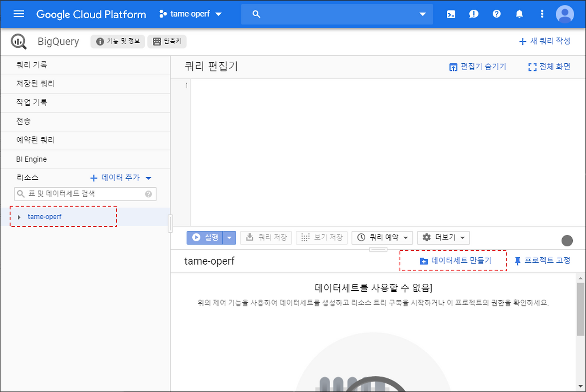Click the editor resize handle below toolbar
586x392 pixels.
tap(378, 250)
